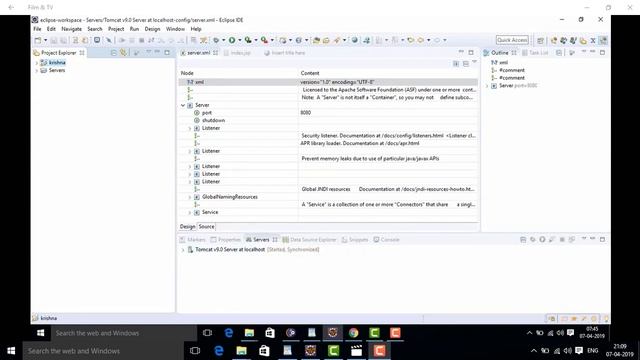The image size is (640, 360).
Task: Click the green Run button icon
Action: (x=232, y=40)
